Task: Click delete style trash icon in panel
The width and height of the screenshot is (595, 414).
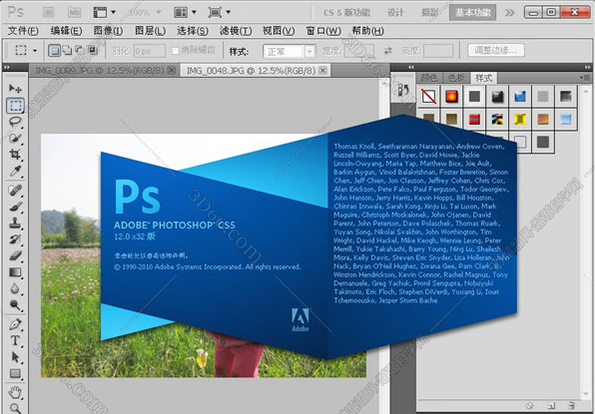Action: 571,406
